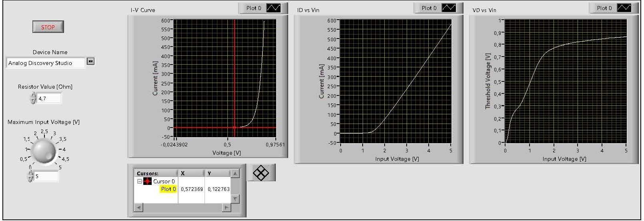Image resolution: width=644 pixels, height=221 pixels.
Task: Select the yellow Plot 0 cursor entry
Action: point(168,189)
